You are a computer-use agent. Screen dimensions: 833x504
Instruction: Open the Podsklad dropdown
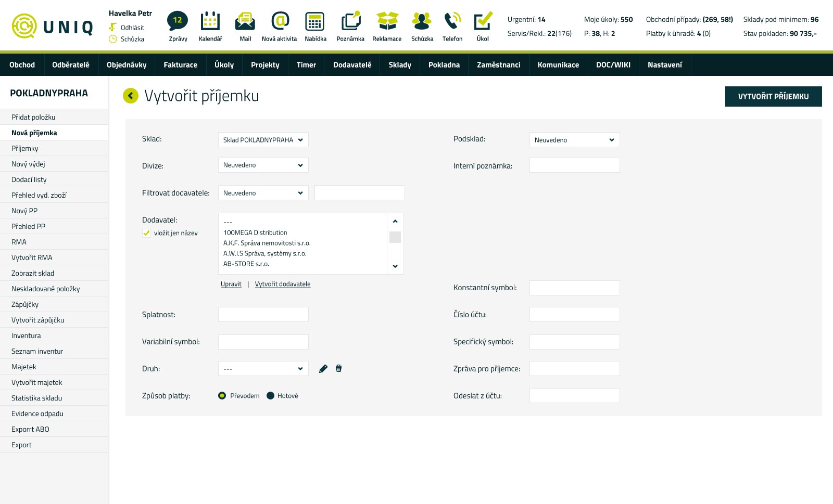(574, 139)
